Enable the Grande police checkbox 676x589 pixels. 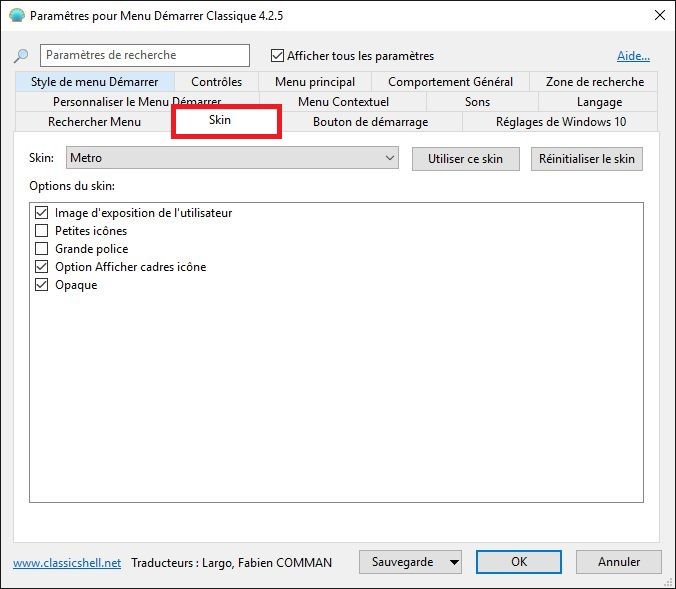tap(41, 249)
